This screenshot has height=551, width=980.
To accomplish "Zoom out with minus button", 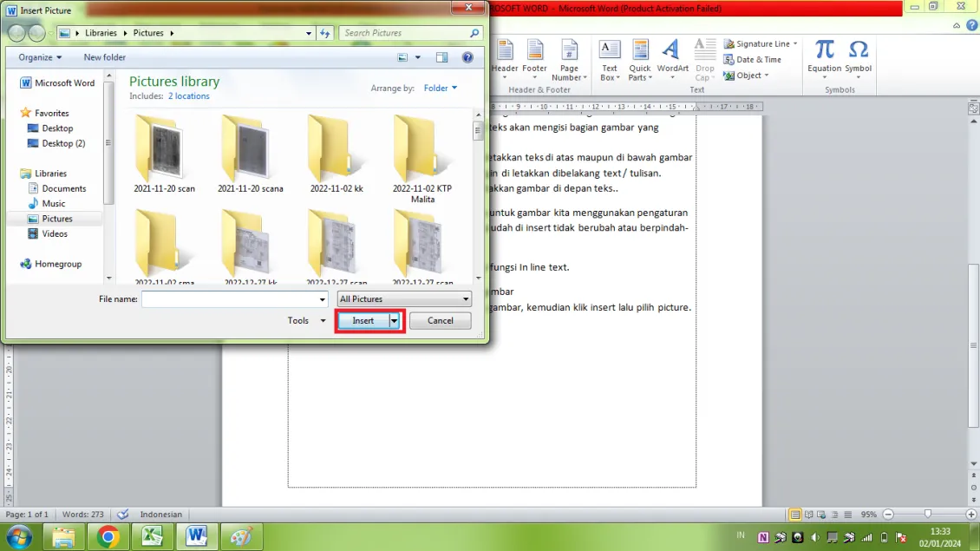I will [888, 514].
